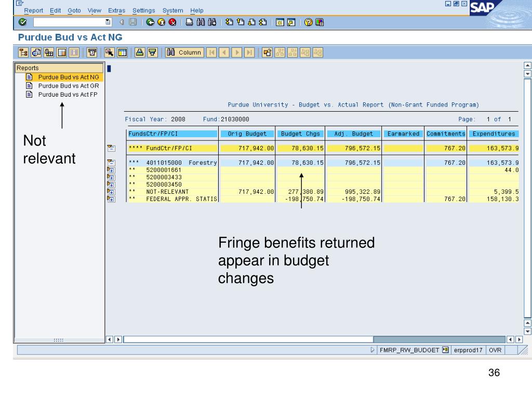
Task: Open Help via the yellow question mark icon
Action: (308, 22)
